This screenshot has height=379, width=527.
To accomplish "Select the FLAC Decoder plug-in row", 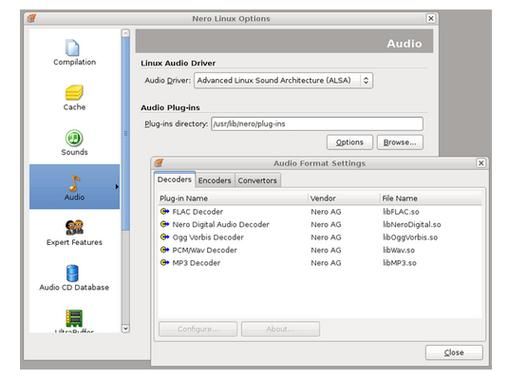I will tap(319, 212).
